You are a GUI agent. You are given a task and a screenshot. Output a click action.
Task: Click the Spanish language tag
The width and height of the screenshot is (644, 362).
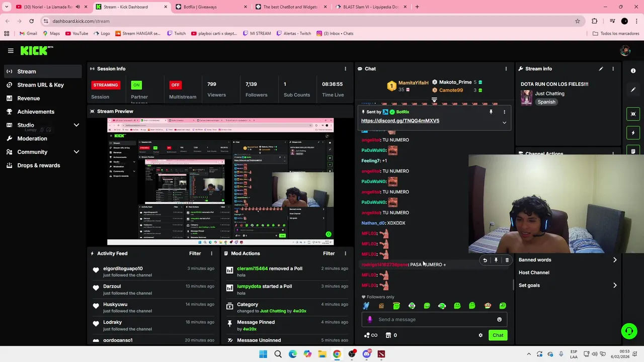(546, 102)
